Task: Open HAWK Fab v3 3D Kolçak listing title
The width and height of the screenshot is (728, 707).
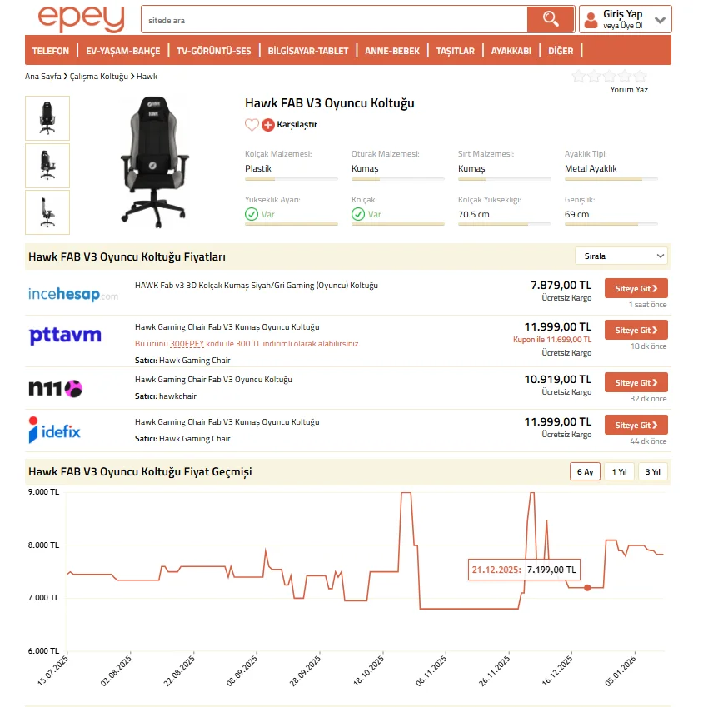Action: pos(257,285)
